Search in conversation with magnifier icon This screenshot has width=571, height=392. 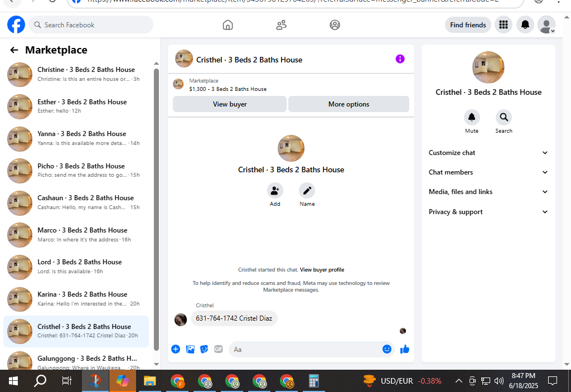[x=504, y=117]
